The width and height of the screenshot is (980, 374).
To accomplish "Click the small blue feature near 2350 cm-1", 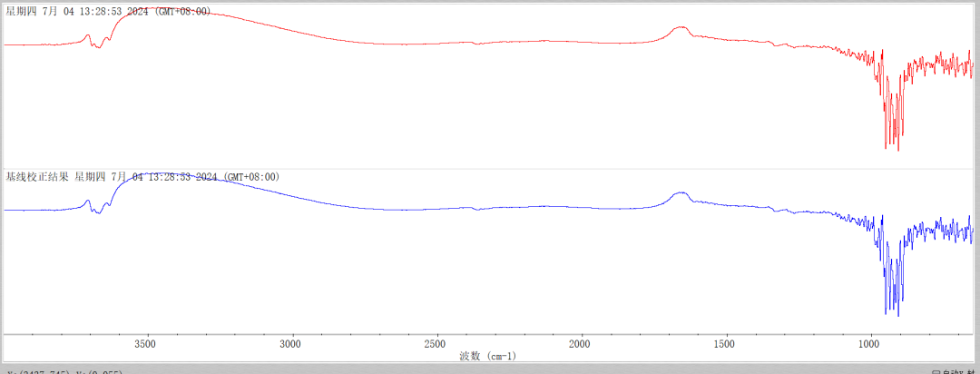I will point(475,209).
